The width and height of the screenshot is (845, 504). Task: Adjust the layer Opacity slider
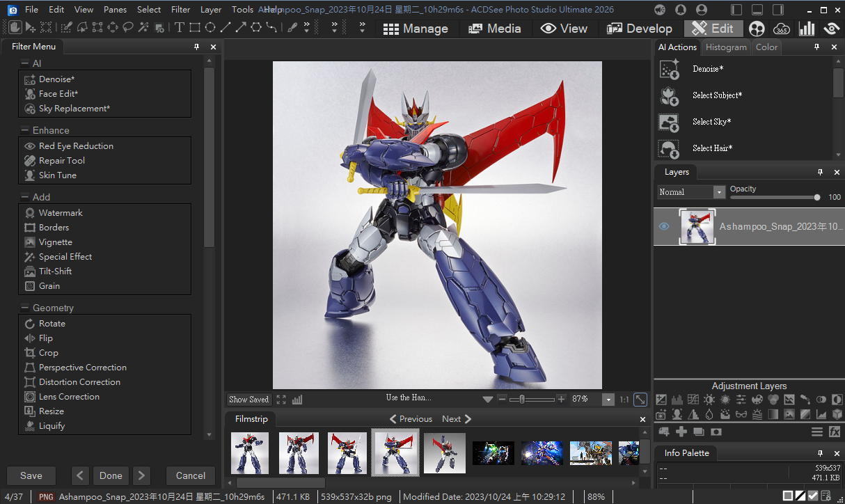(x=816, y=197)
